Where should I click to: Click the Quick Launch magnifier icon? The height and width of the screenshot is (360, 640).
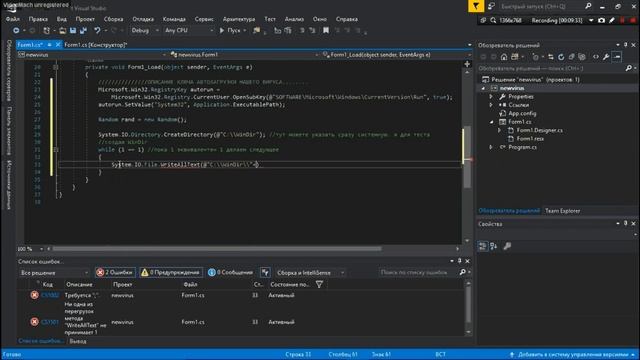(588, 6)
